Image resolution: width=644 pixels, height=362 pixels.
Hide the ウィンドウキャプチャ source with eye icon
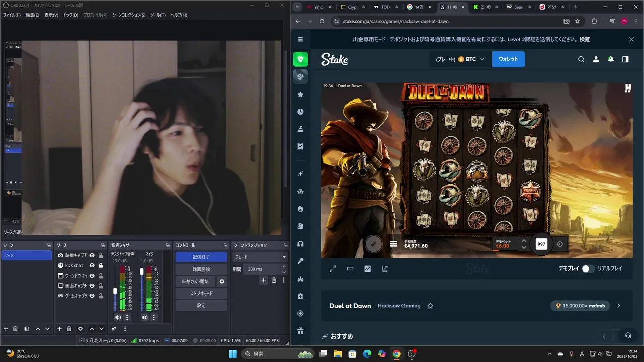92,276
